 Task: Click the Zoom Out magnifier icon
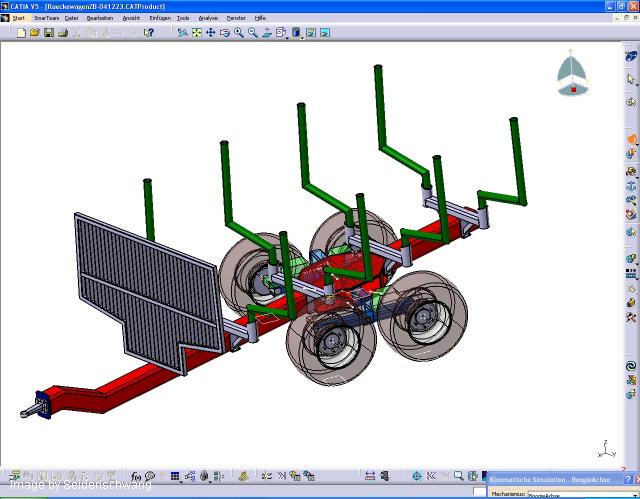point(253,32)
